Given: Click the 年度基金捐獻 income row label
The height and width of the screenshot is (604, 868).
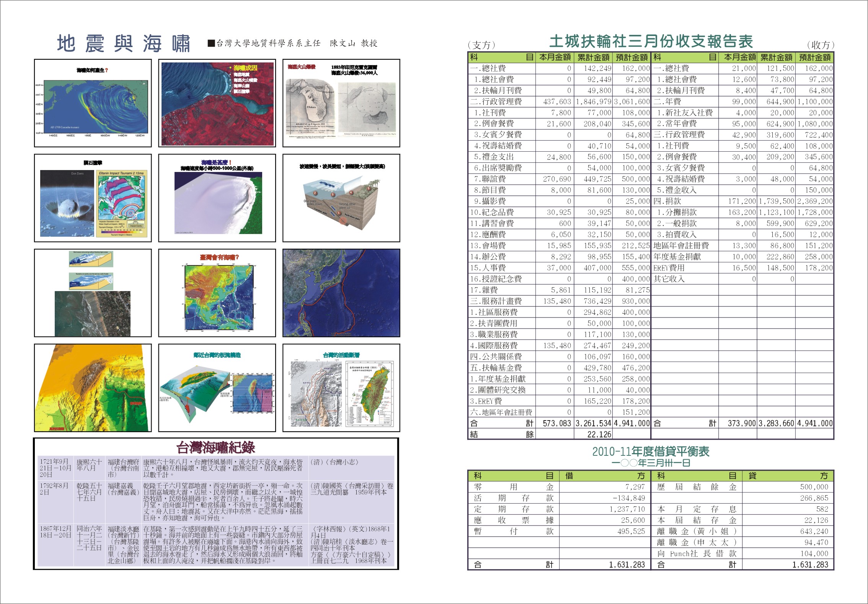Looking at the screenshot, I should 677,257.
